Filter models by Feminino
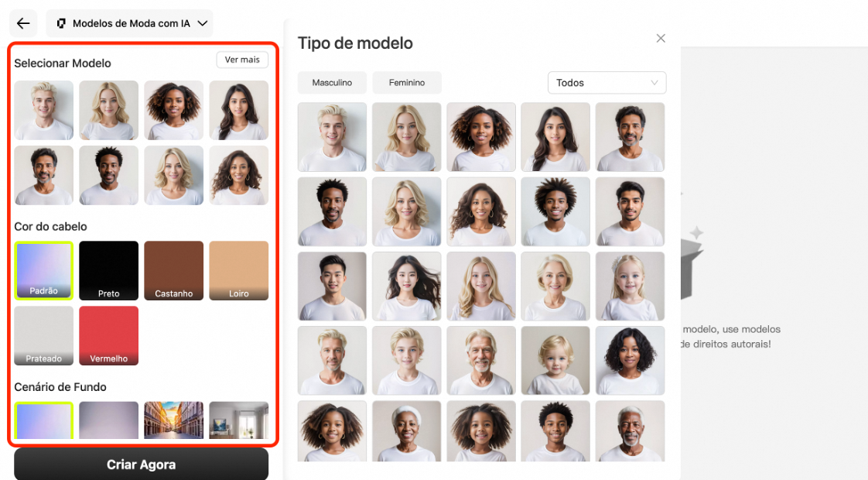 (x=407, y=83)
